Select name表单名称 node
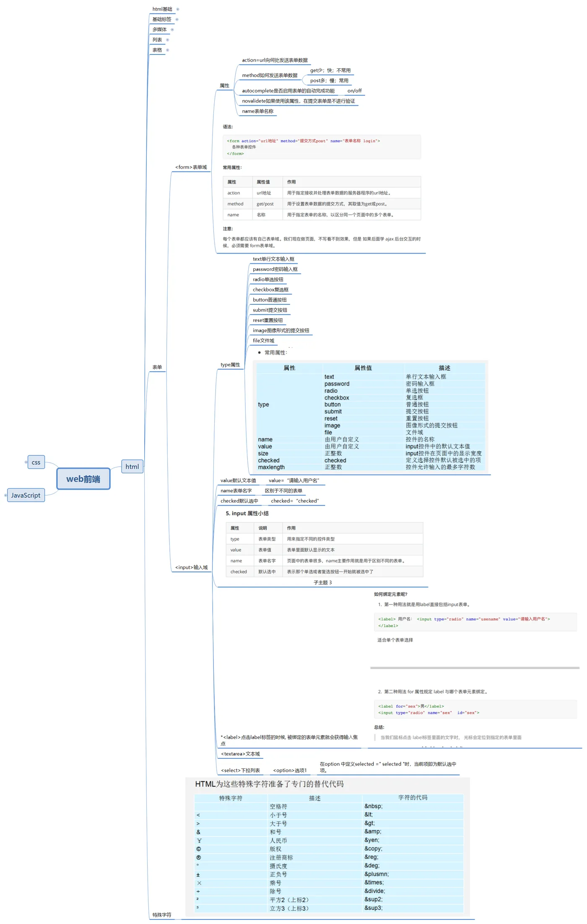The image size is (587, 924). pos(258,112)
